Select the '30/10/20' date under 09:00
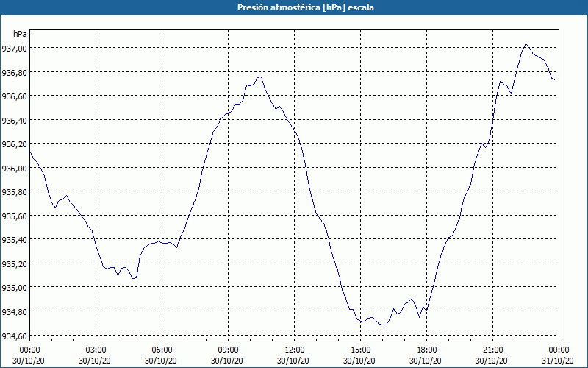This screenshot has height=368, width=588. (227, 361)
